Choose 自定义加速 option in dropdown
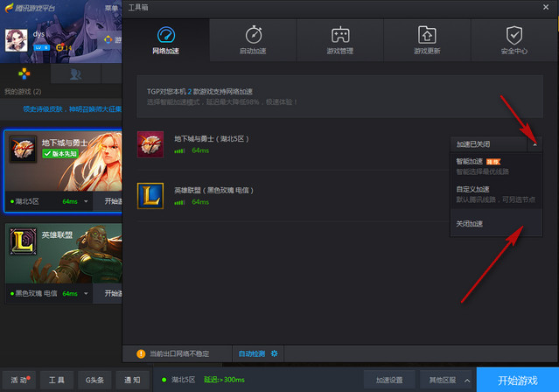 tap(472, 189)
